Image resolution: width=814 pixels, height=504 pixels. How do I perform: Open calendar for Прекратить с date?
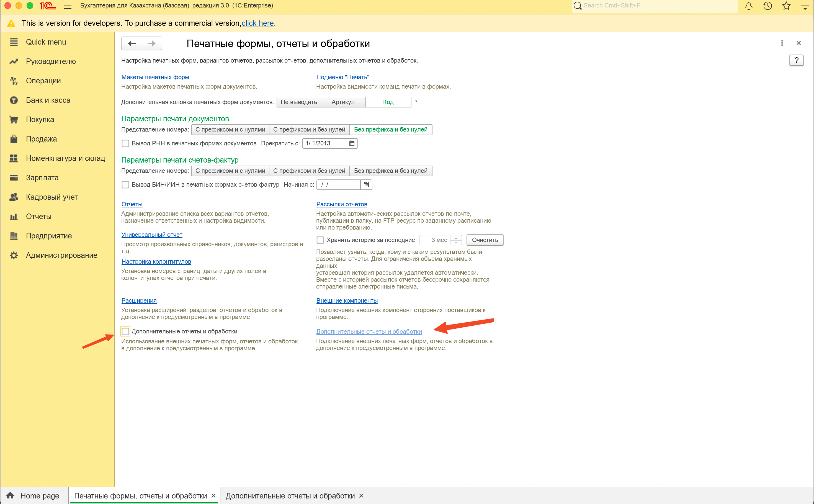[x=352, y=143]
